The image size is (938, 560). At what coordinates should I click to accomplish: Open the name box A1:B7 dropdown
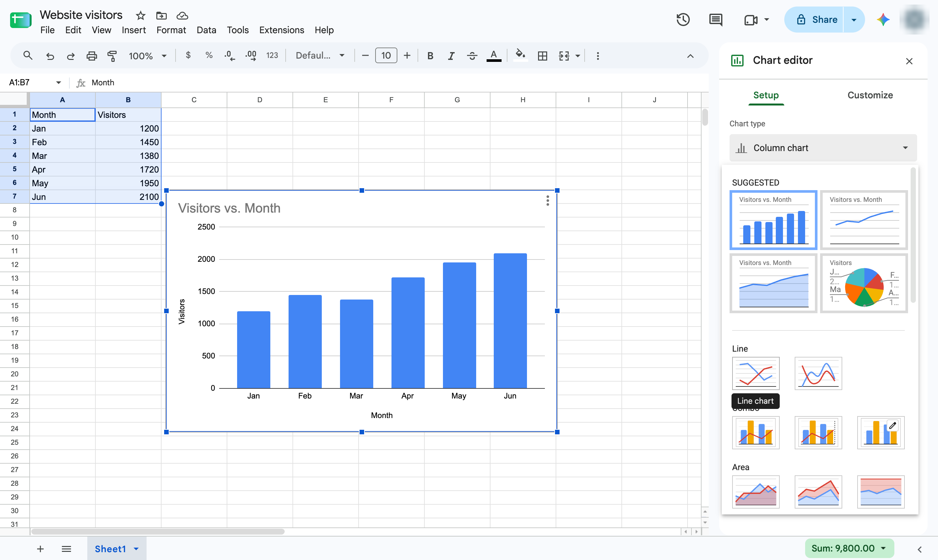coord(59,82)
